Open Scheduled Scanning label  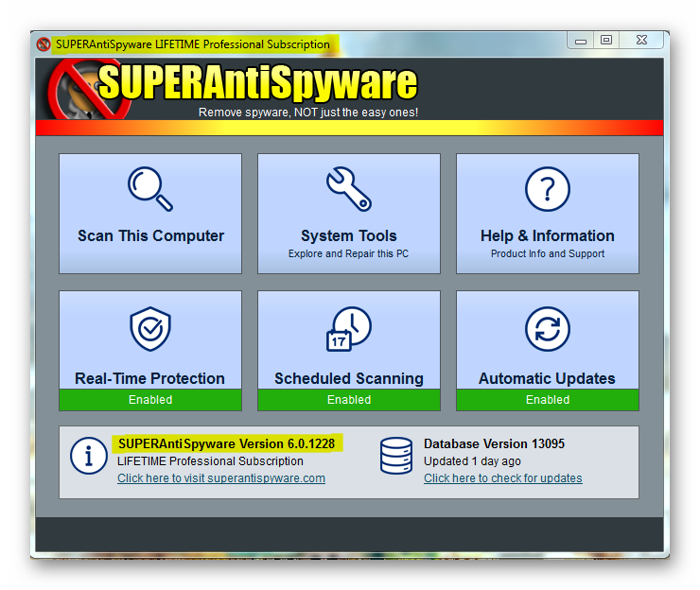pos(349,378)
